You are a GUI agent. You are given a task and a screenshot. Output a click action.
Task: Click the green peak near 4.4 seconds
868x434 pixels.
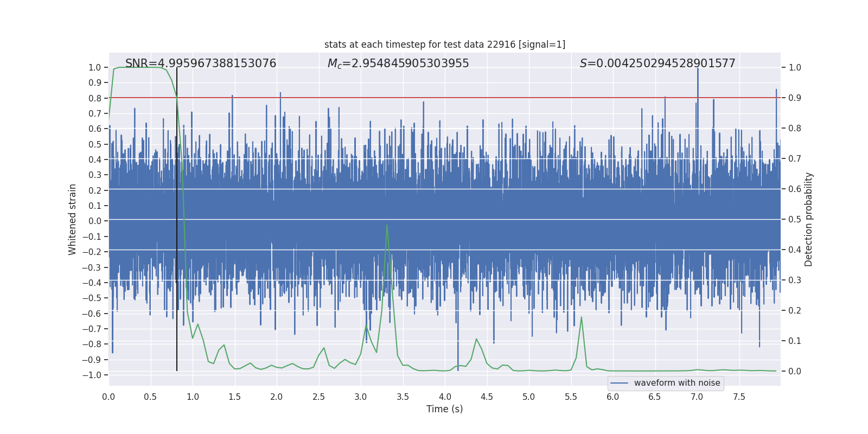[476, 339]
